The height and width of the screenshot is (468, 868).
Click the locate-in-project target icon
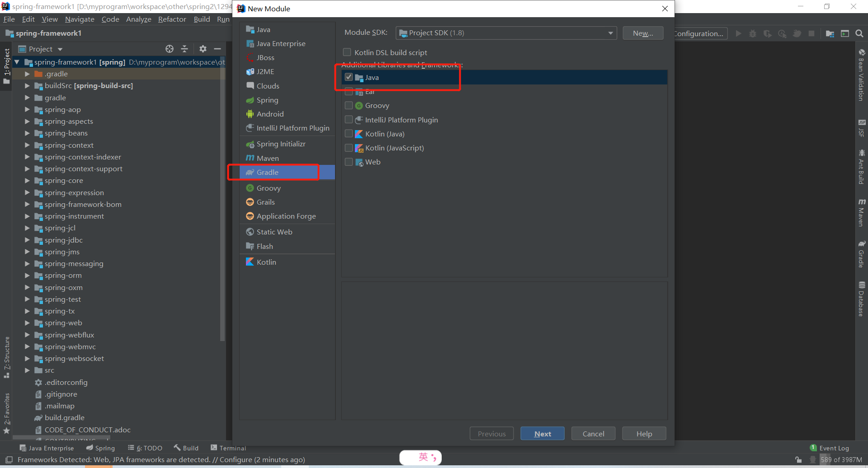[x=170, y=49]
